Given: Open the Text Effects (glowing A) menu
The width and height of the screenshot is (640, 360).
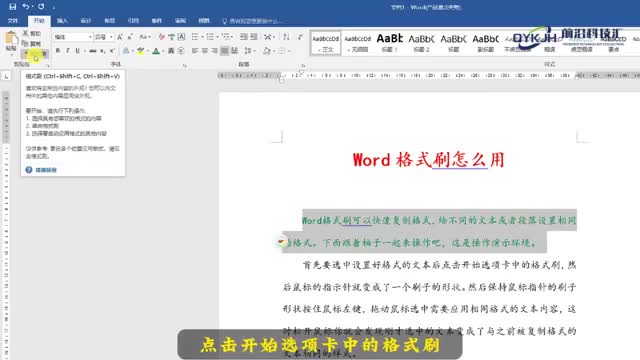Looking at the screenshot, I should point(126,51).
